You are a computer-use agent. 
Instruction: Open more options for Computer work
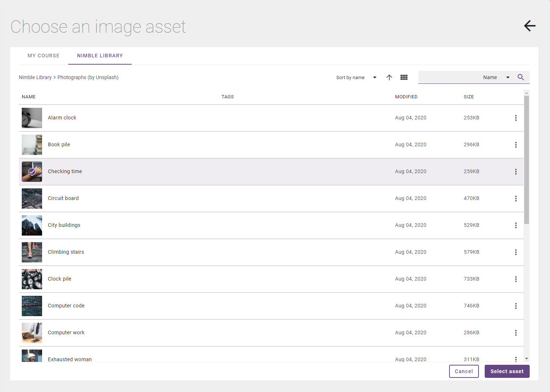[516, 333]
